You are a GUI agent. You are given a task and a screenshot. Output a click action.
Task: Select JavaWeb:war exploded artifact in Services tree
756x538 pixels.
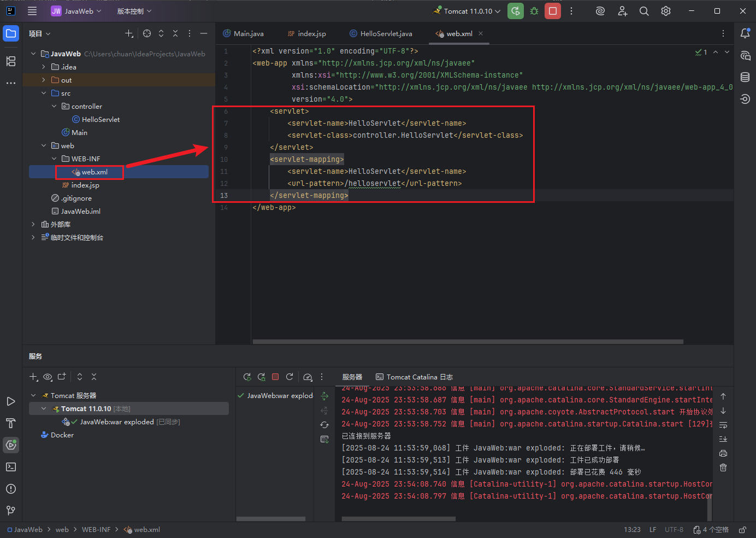(x=121, y=422)
